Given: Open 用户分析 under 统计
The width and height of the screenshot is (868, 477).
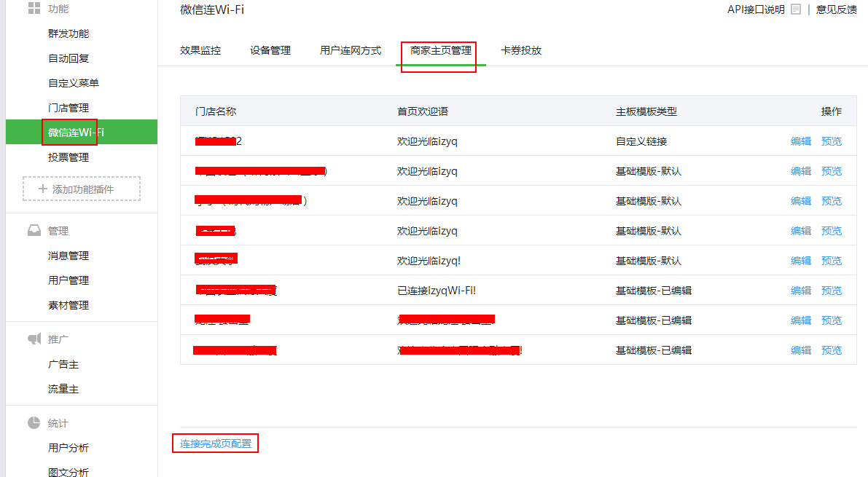Looking at the screenshot, I should point(69,448).
